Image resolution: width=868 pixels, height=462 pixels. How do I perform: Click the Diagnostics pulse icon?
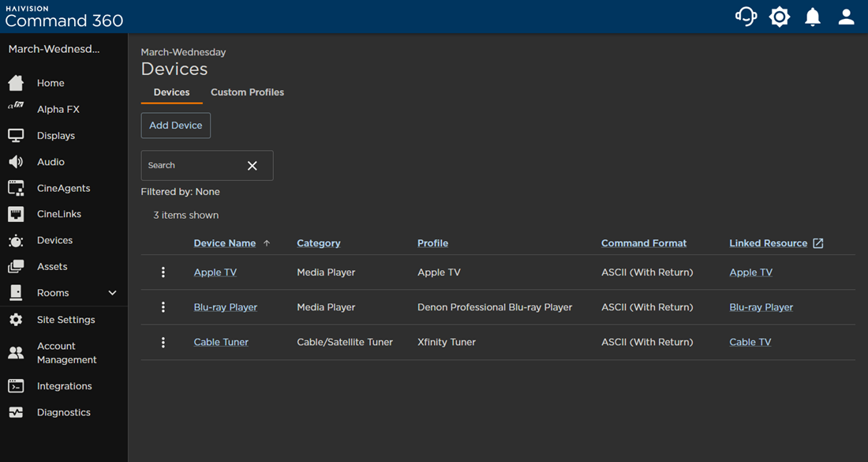coord(16,412)
